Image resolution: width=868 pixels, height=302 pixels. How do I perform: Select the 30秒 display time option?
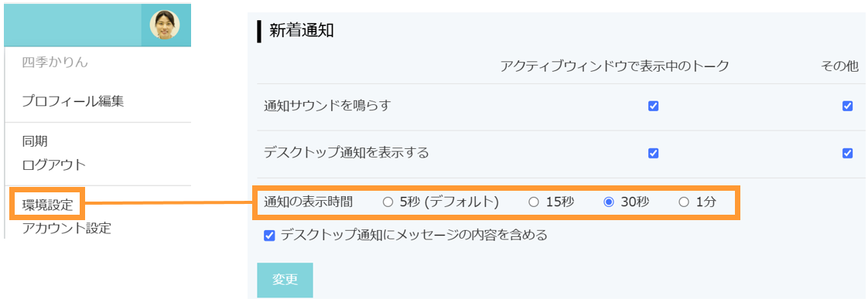609,202
